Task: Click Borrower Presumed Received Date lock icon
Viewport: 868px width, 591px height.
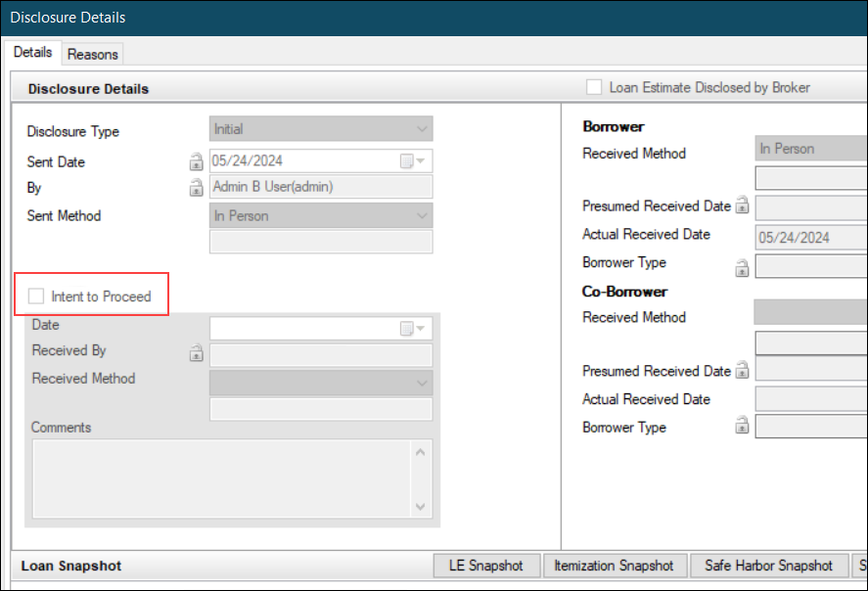Action: (742, 205)
